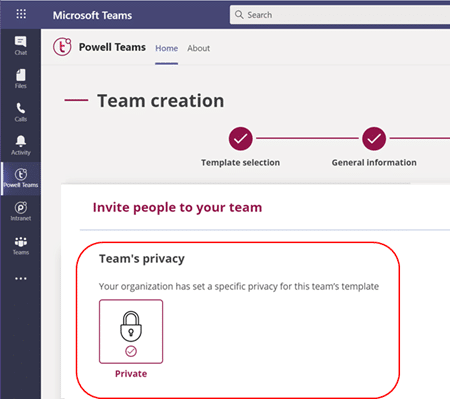Click Invite people to your team heading
The image size is (450, 399).
[x=177, y=207]
